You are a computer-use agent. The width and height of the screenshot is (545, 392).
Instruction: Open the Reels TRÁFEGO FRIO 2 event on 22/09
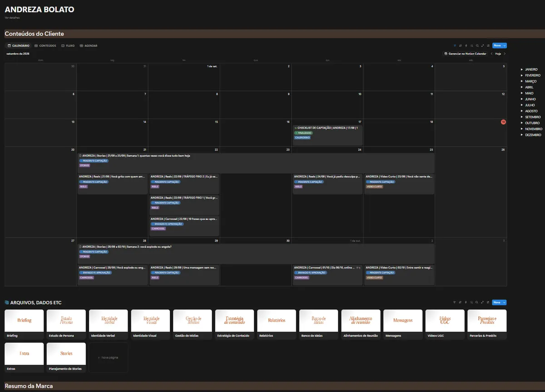point(184,184)
